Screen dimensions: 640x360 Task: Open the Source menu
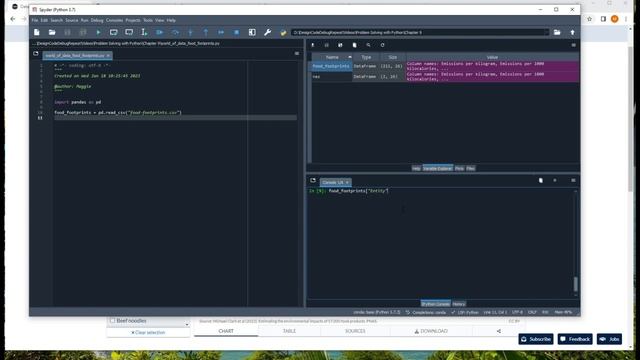[x=71, y=20]
